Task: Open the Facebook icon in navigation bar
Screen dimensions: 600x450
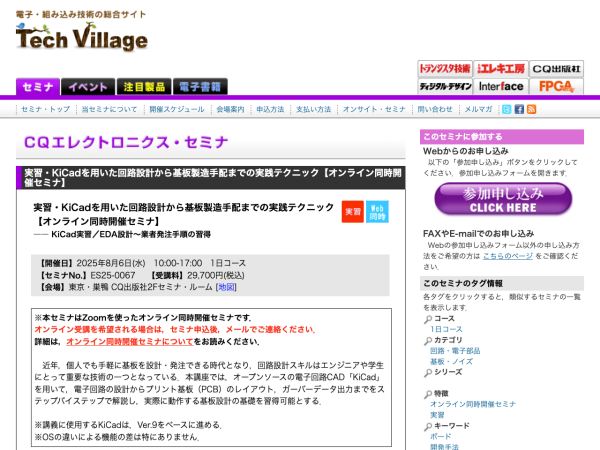Action: coord(519,109)
